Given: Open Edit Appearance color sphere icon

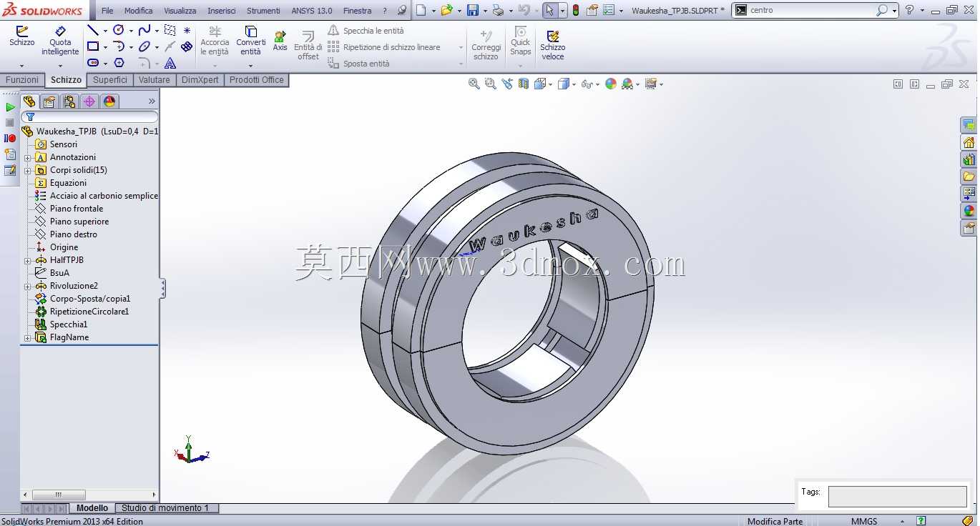Looking at the screenshot, I should point(610,84).
